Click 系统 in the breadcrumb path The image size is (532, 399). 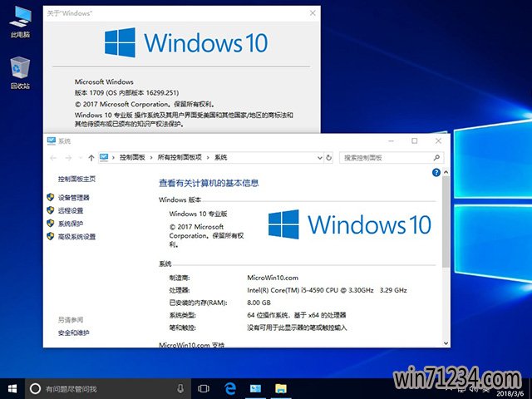tap(220, 157)
